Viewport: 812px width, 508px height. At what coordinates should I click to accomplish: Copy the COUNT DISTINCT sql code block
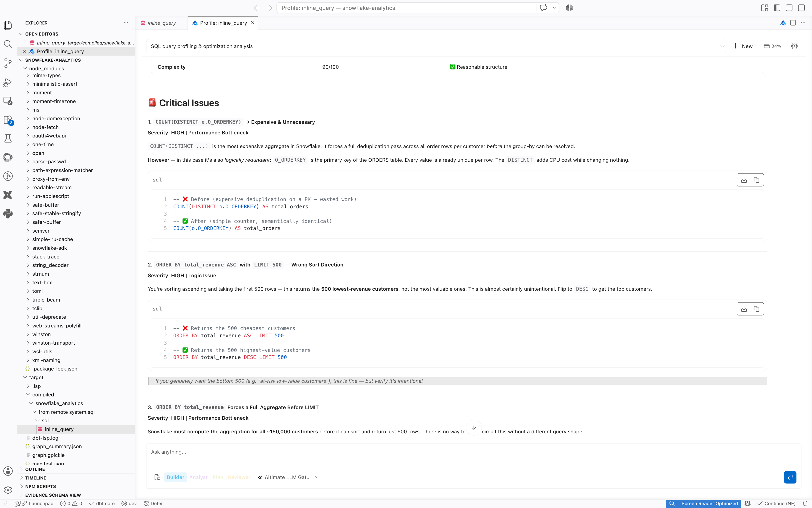pos(757,180)
